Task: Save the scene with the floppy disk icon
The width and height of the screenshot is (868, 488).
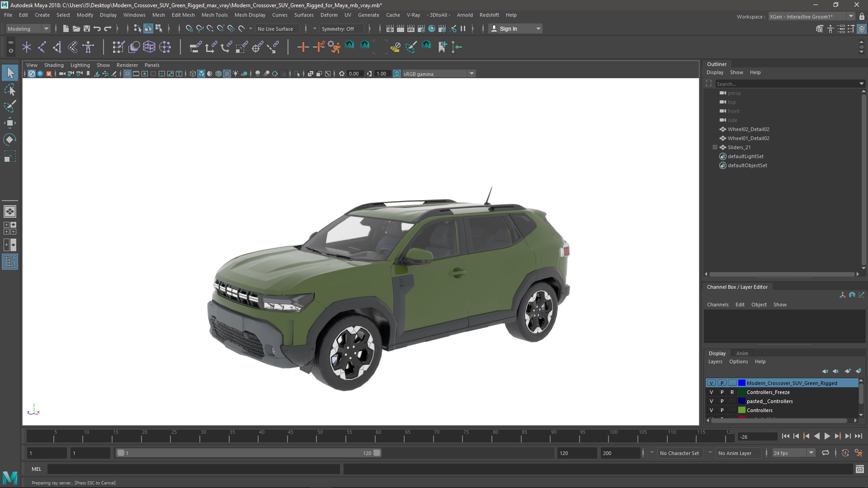Action: point(86,28)
